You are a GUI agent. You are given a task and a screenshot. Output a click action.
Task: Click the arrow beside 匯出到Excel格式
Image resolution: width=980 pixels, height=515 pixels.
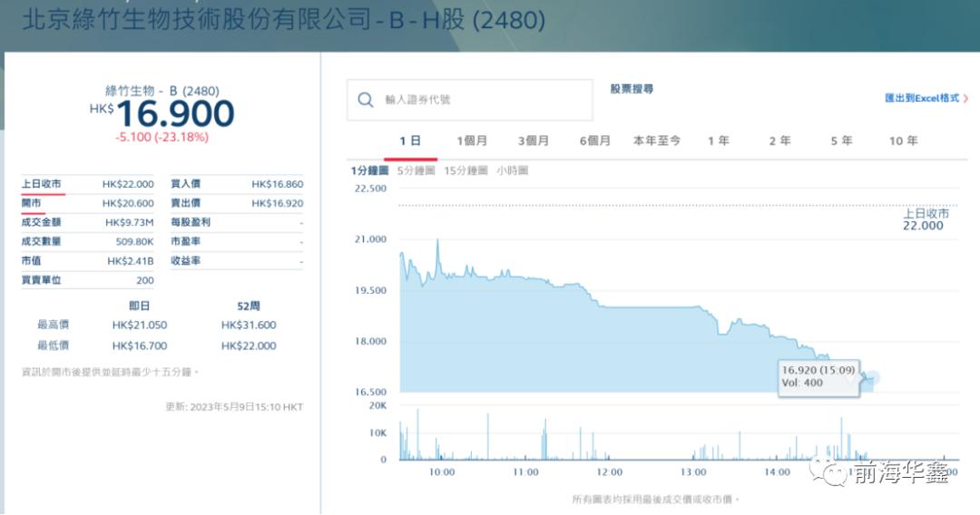[x=965, y=98]
